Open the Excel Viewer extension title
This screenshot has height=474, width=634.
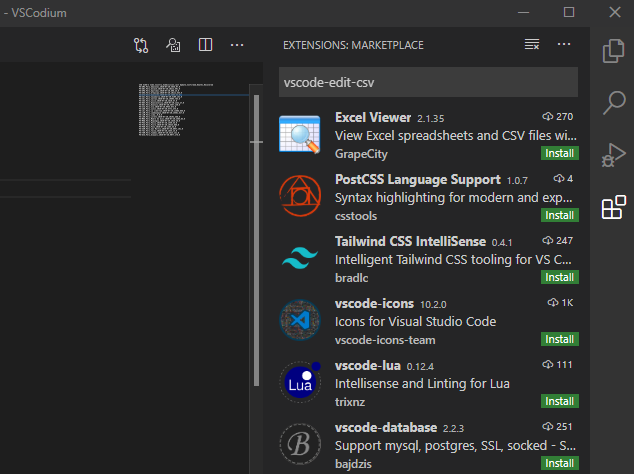click(x=373, y=118)
